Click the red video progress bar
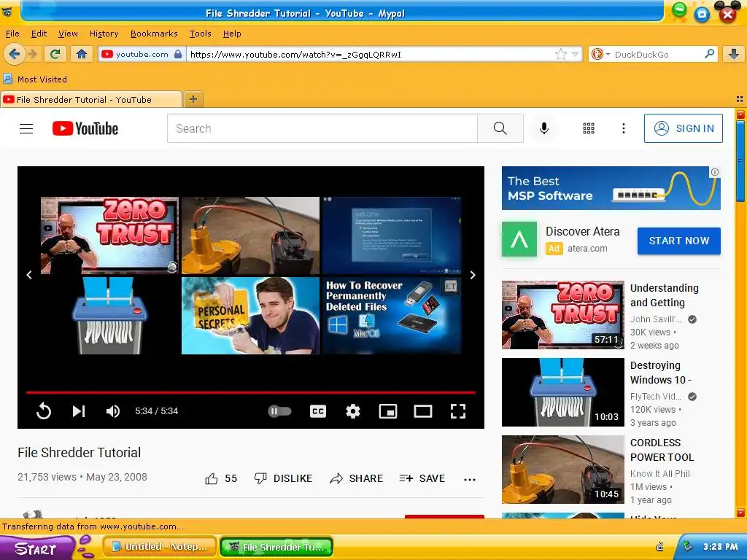Screen dimensions: 747x560 (x=251, y=392)
